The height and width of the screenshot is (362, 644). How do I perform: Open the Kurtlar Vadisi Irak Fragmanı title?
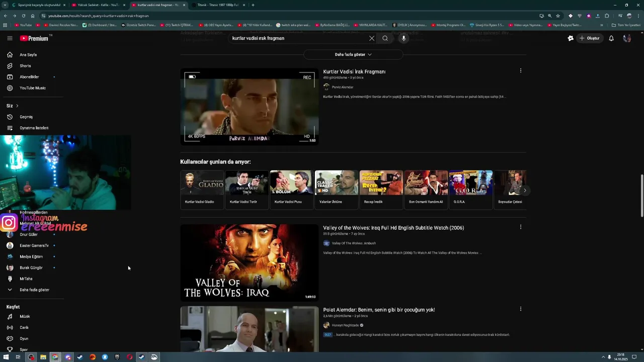click(354, 72)
